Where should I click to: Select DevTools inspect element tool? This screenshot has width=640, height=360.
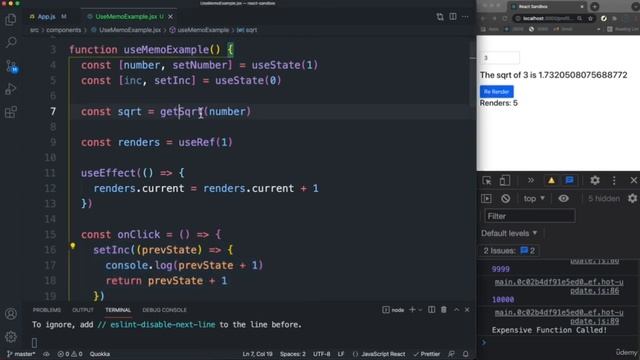pos(487,180)
